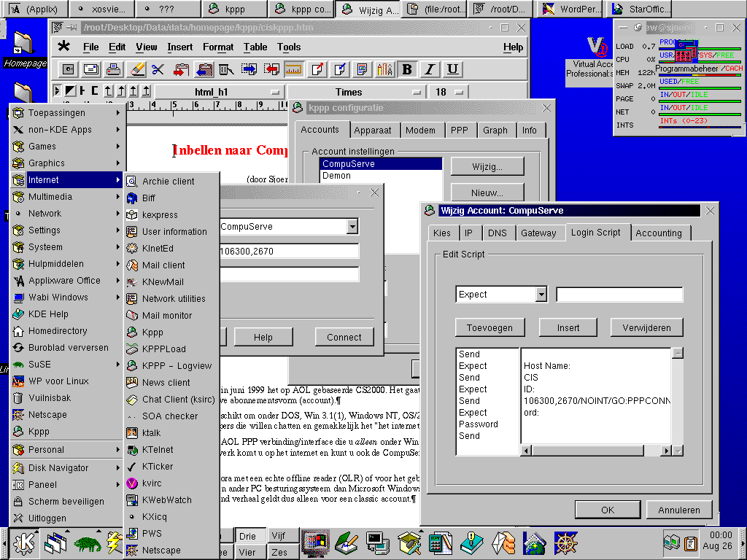Click the SuSE chameleon panel icon
Image resolution: width=747 pixels, height=560 pixels.
(x=88, y=542)
